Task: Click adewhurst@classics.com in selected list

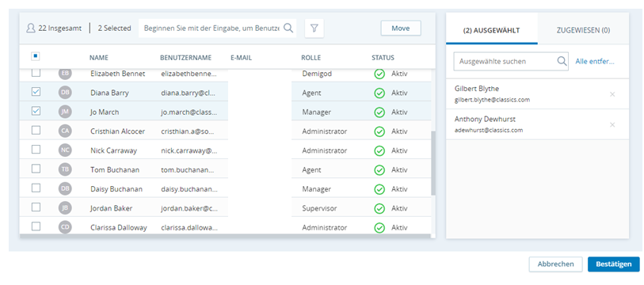Action: tap(489, 130)
